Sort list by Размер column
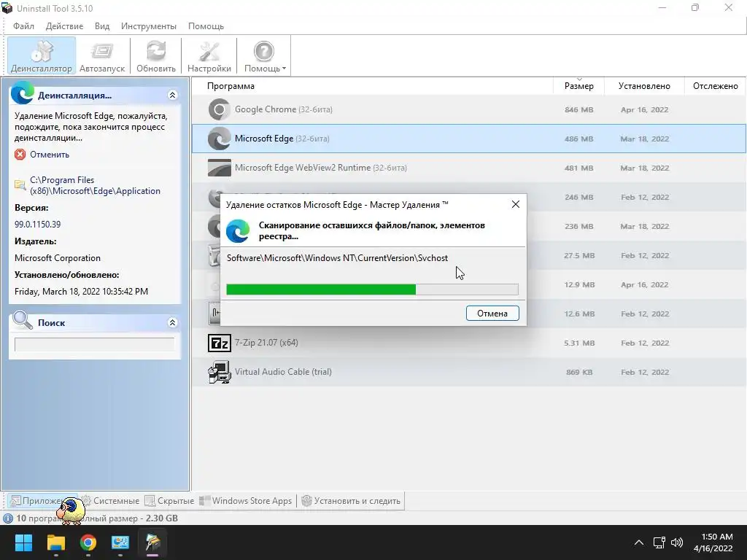 tap(578, 86)
